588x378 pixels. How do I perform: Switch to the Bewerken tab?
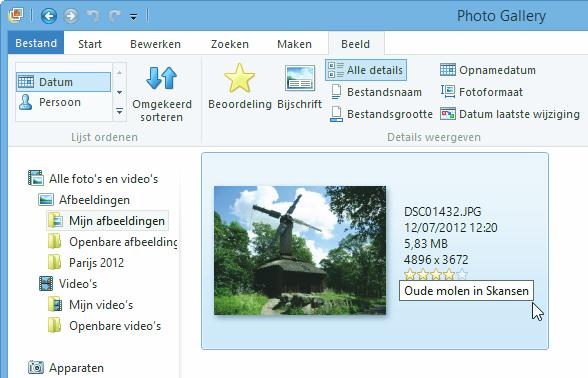[x=155, y=44]
